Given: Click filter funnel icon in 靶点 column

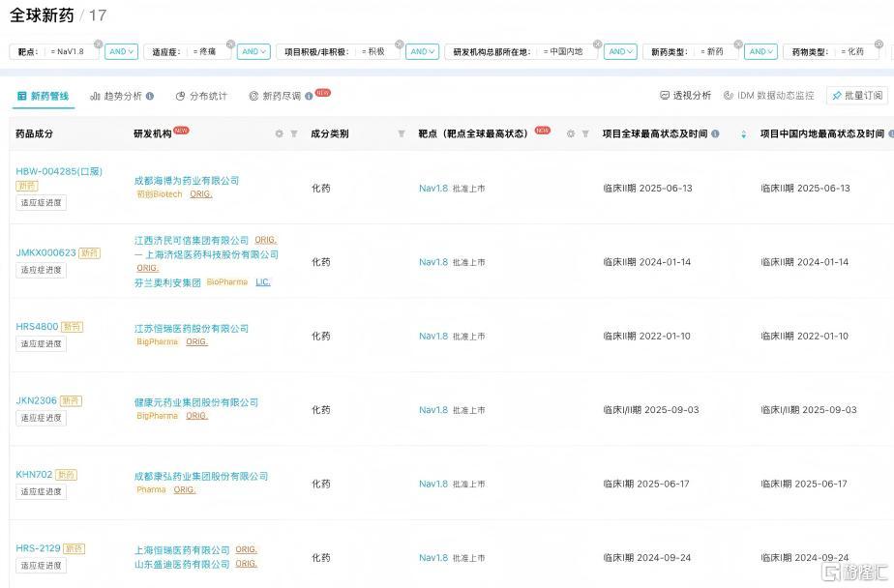Looking at the screenshot, I should pyautogui.click(x=585, y=134).
